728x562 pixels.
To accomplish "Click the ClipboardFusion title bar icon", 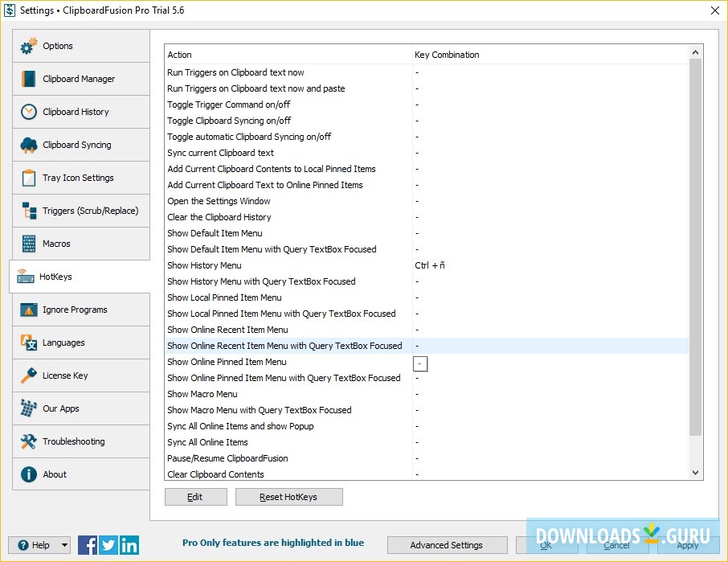I will pos(10,10).
